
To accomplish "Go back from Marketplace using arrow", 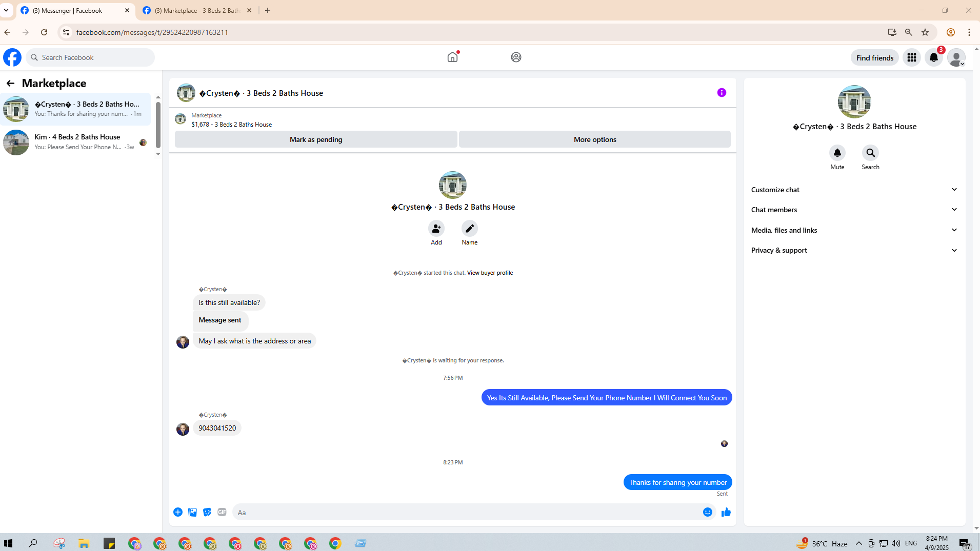I will click(x=10, y=83).
